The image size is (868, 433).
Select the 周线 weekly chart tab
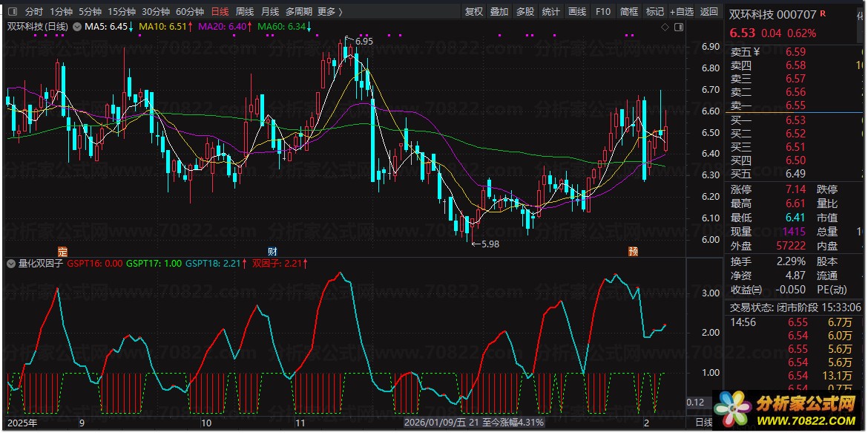click(245, 12)
